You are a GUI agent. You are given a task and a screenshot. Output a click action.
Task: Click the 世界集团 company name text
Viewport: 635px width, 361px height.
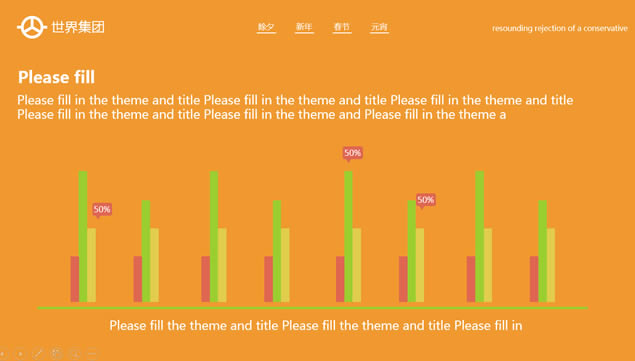click(78, 27)
